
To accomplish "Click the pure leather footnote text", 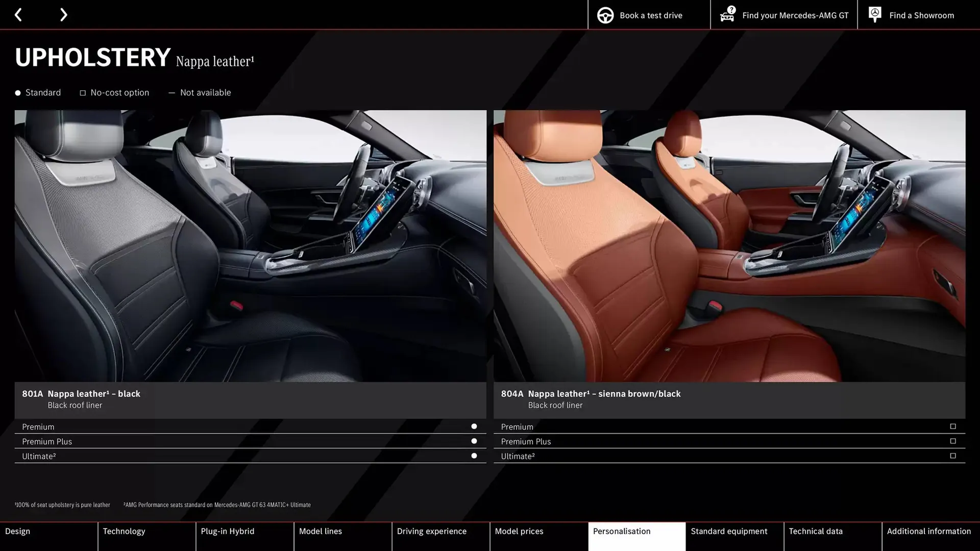I will tap(62, 505).
